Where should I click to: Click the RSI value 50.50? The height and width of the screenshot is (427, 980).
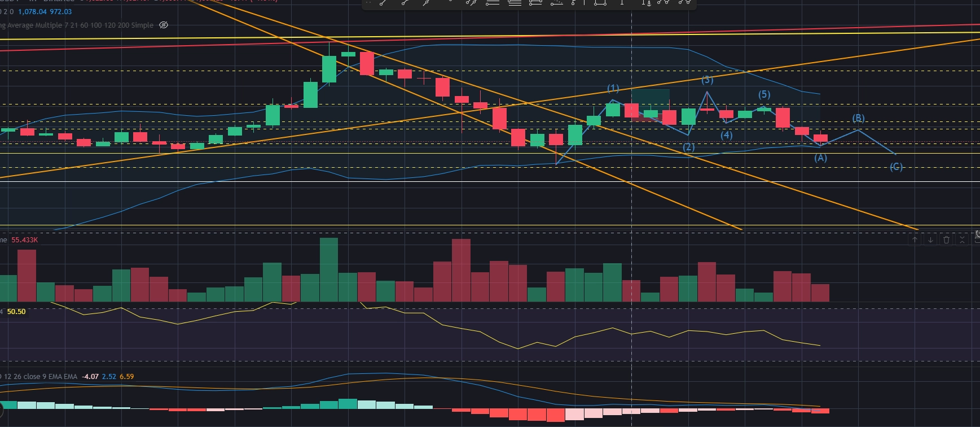coord(16,312)
